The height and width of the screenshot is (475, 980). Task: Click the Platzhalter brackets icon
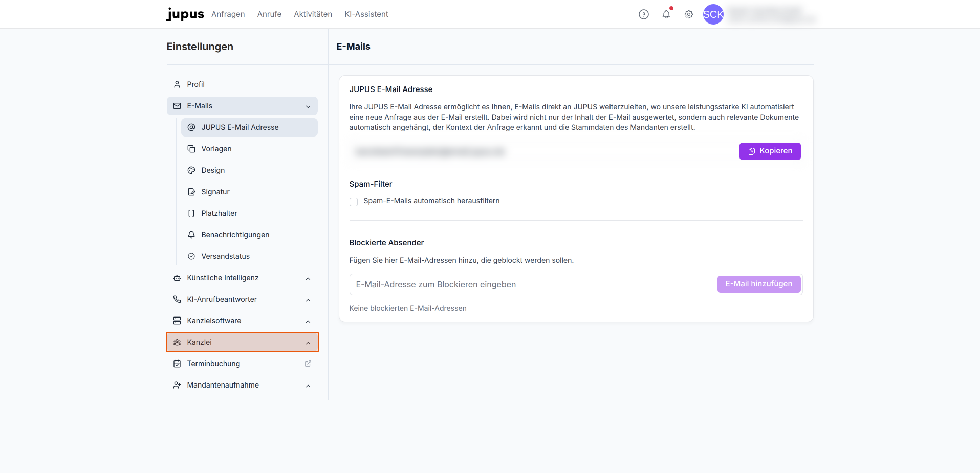[x=191, y=213]
